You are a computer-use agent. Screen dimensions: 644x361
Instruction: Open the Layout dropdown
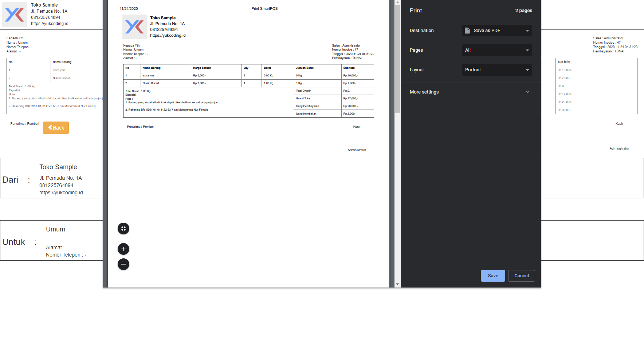tap(497, 70)
